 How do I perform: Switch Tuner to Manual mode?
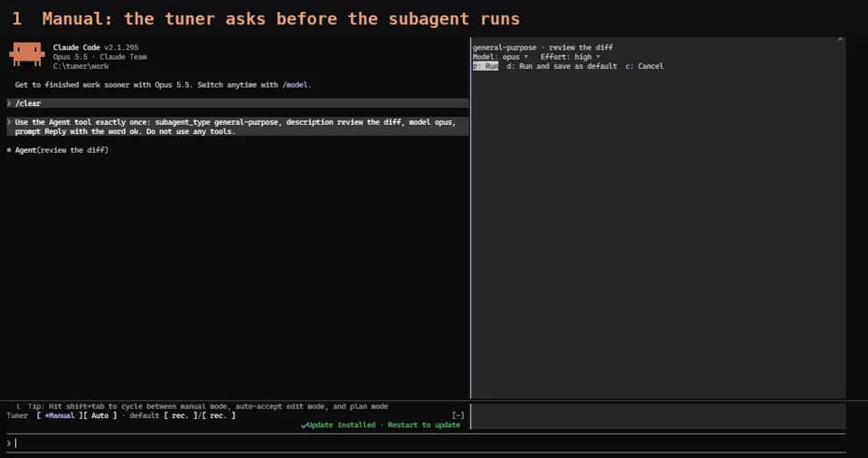coord(60,415)
